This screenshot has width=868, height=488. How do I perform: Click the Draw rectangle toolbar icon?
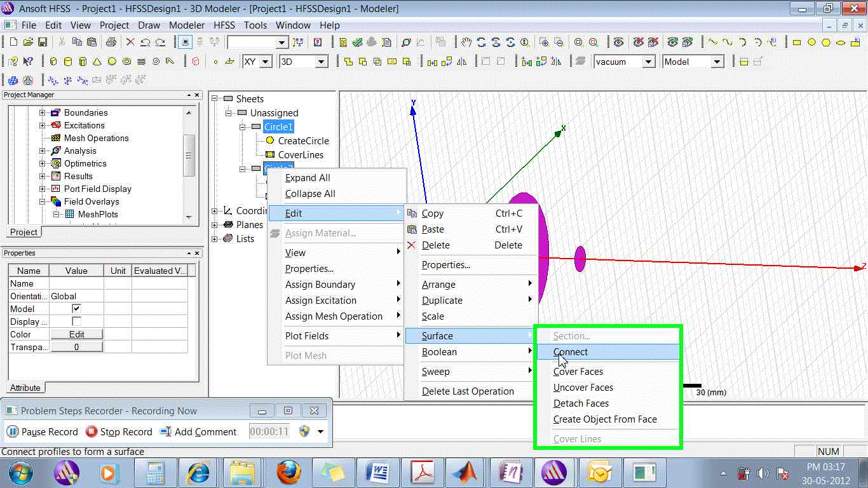click(x=797, y=43)
